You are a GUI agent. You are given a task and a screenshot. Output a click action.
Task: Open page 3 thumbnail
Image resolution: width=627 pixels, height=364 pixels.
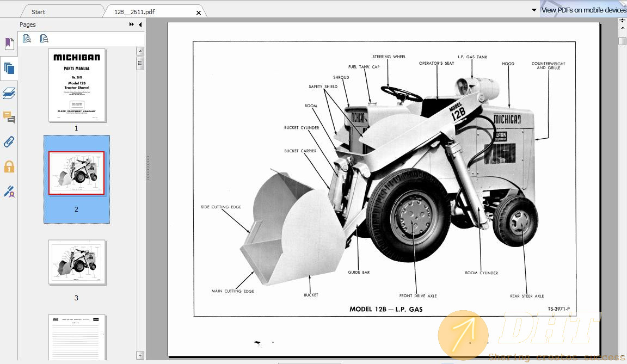pyautogui.click(x=77, y=262)
